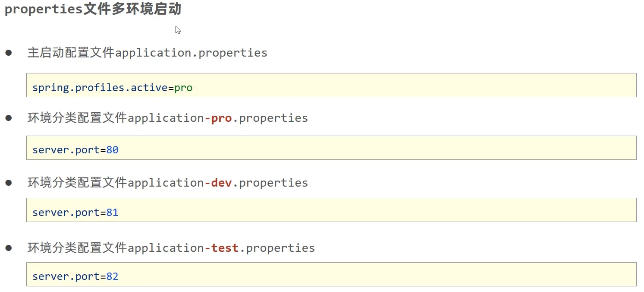644x292 pixels.
Task: Select the spring.profiles.active code box
Action: (x=331, y=85)
